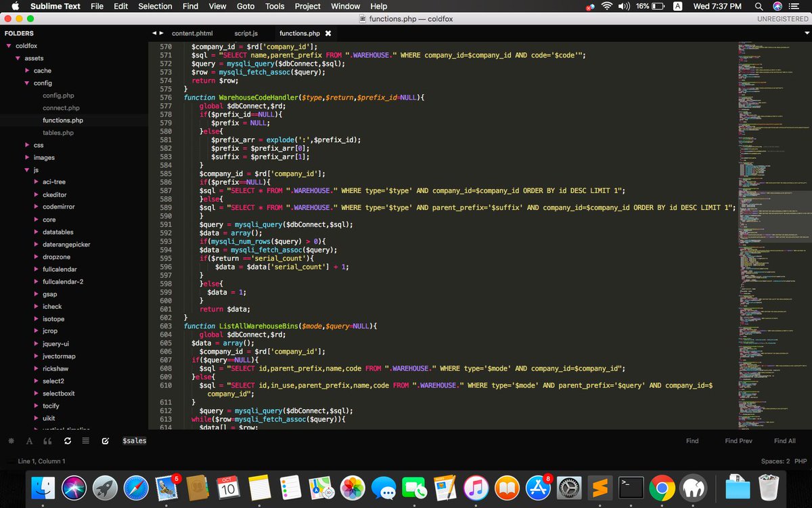
Task: Toggle regular expression mode in Find panel
Action: (10, 441)
